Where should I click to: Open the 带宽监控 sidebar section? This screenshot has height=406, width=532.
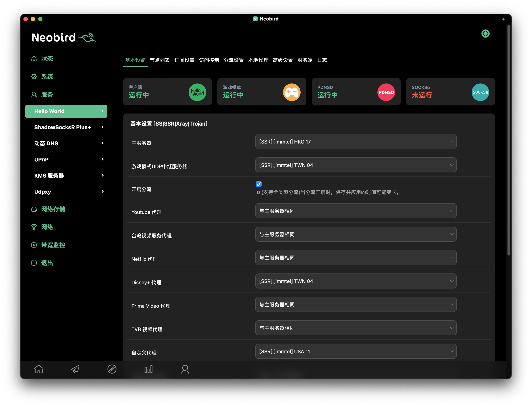click(53, 245)
